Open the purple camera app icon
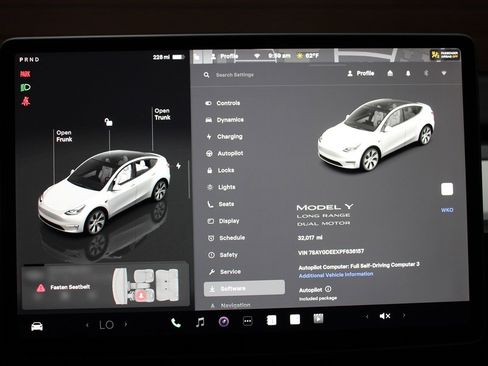 coord(224,322)
